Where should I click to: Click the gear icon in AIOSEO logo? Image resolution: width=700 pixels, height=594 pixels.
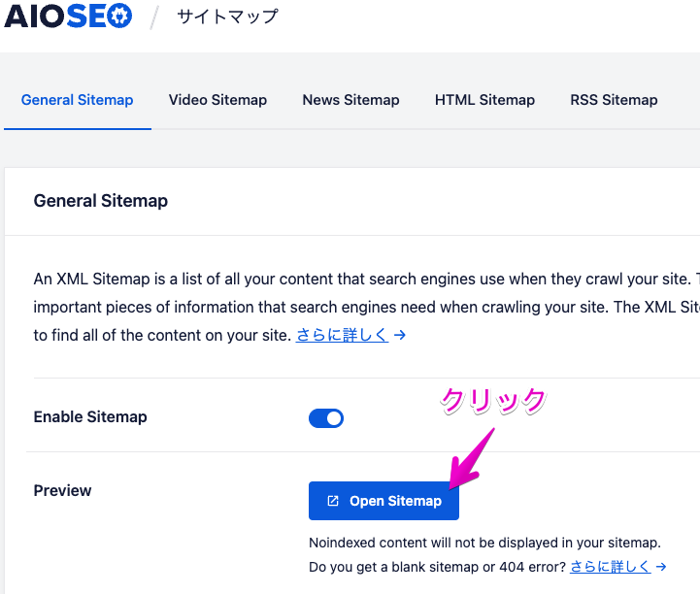[119, 16]
